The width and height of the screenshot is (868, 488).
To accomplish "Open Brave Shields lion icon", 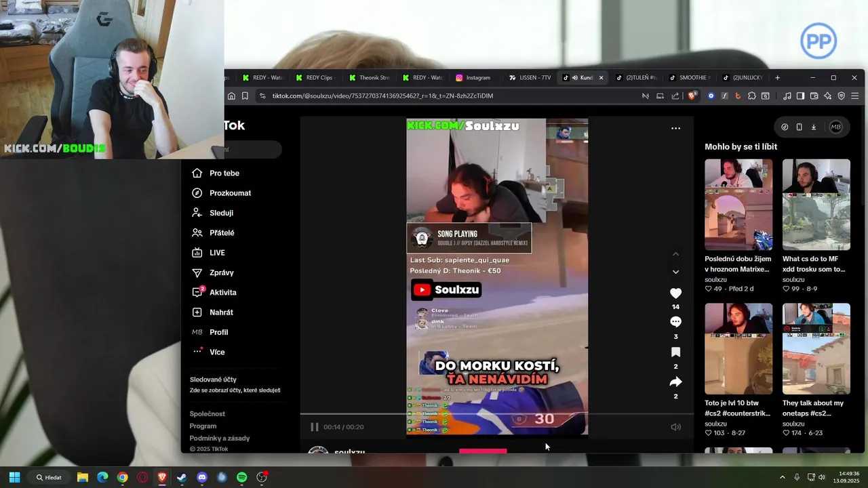I will click(x=692, y=96).
